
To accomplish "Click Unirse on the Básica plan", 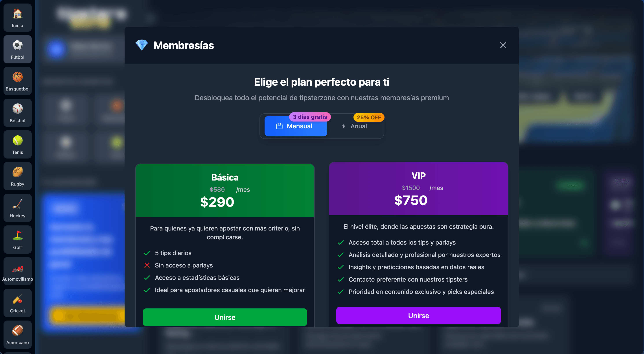I will click(x=225, y=317).
